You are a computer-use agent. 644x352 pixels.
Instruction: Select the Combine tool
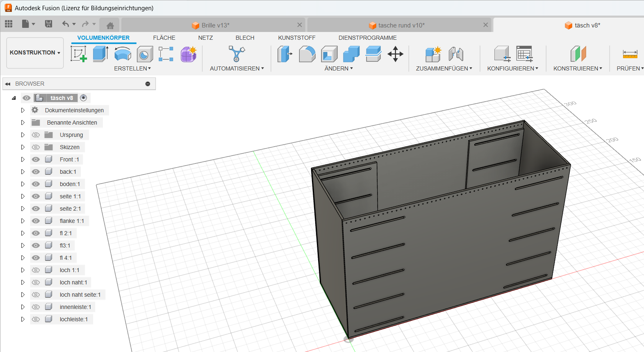coord(351,54)
